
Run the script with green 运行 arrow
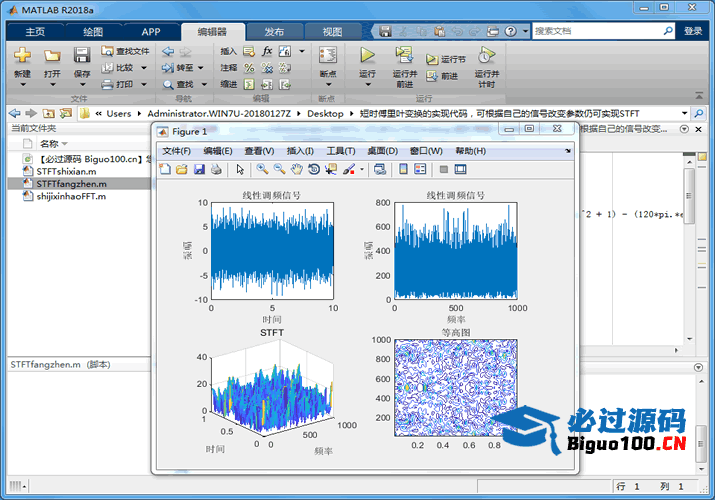367,55
